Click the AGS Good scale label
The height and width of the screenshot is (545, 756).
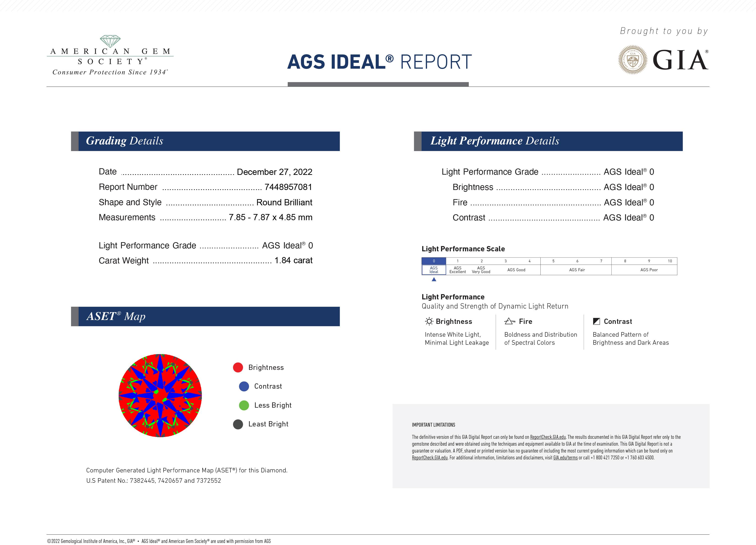pyautogui.click(x=516, y=270)
